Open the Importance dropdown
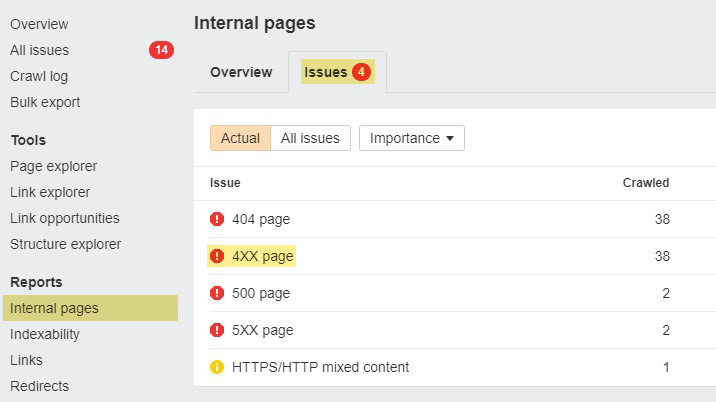The height and width of the screenshot is (402, 716). click(x=412, y=138)
